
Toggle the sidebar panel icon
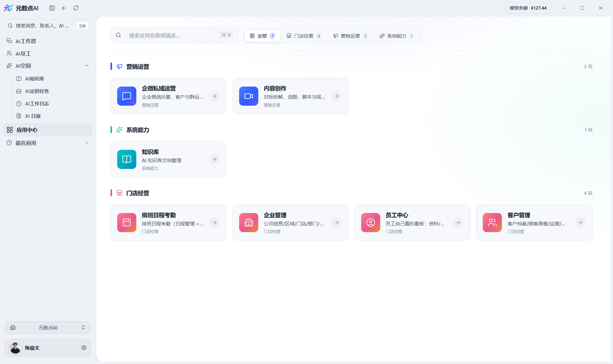[52, 8]
